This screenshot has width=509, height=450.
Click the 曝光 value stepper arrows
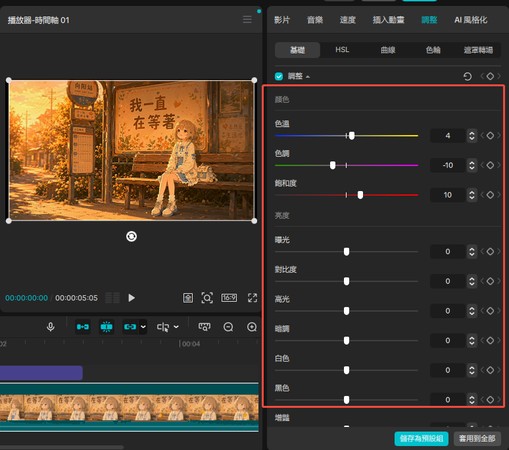click(472, 251)
